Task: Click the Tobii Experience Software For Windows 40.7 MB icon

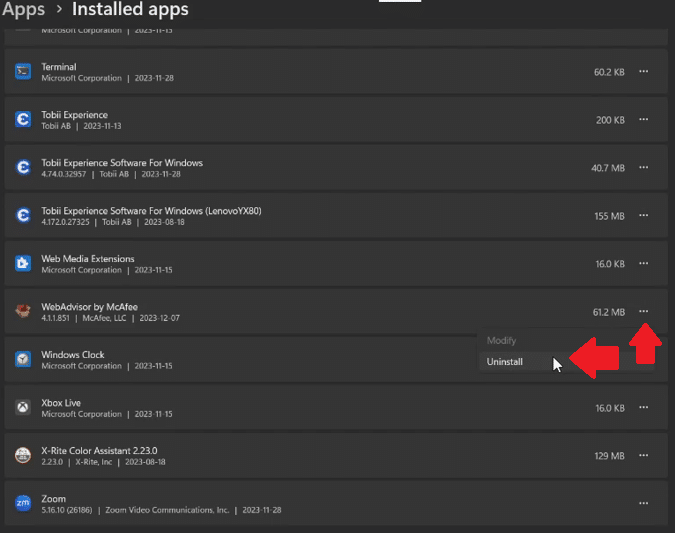Action: coord(23,167)
